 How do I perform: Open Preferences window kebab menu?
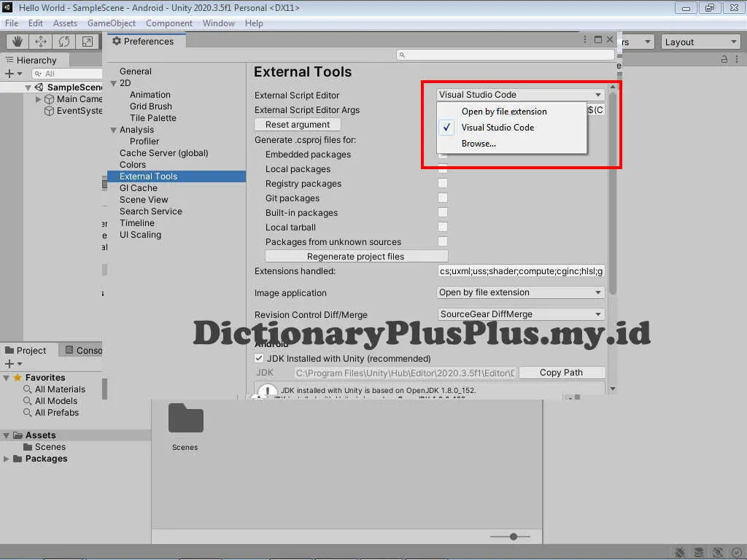pos(584,39)
